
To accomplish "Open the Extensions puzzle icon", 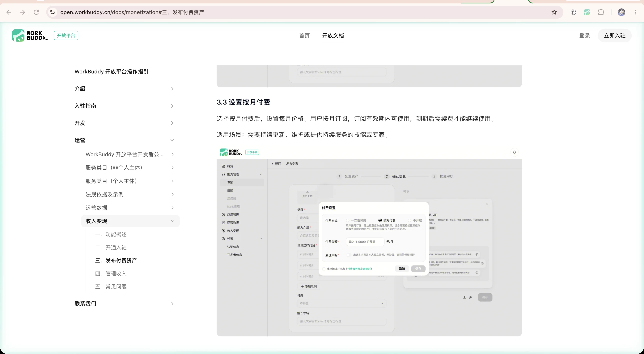I will pyautogui.click(x=601, y=12).
